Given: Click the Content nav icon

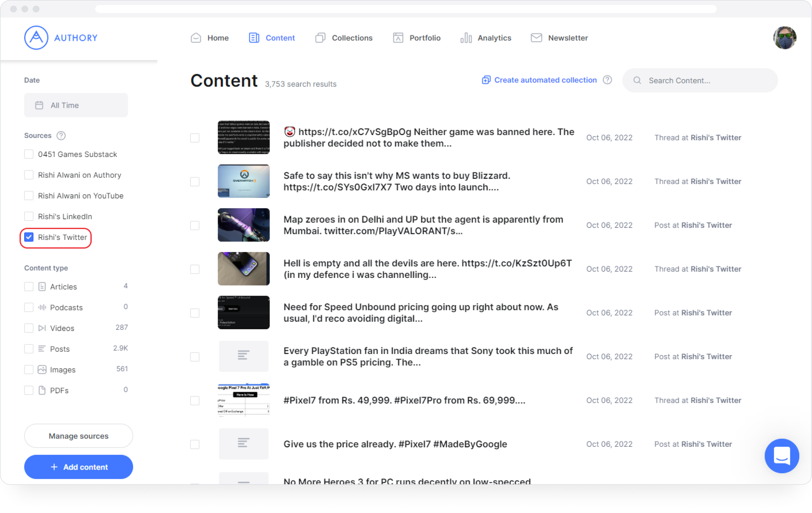Looking at the screenshot, I should 254,38.
